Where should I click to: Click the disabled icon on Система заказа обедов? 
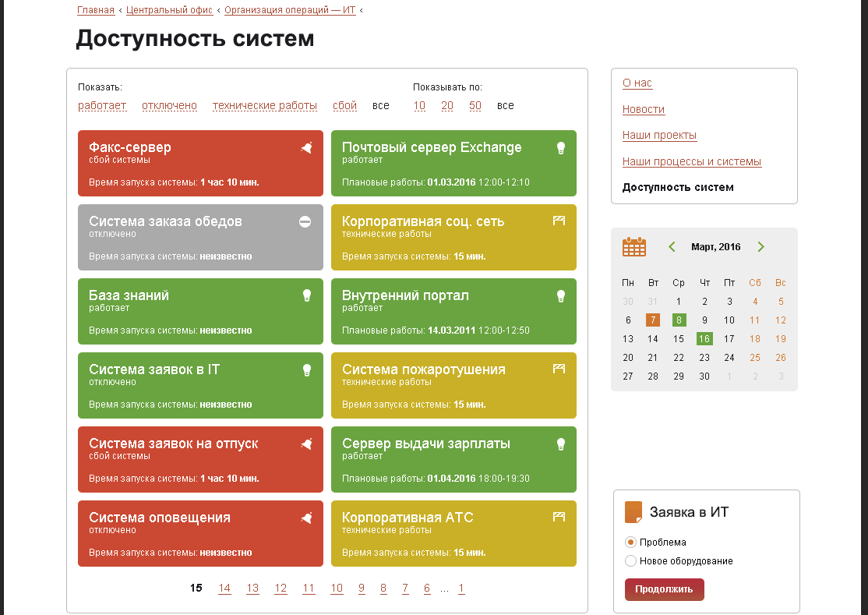tap(305, 222)
